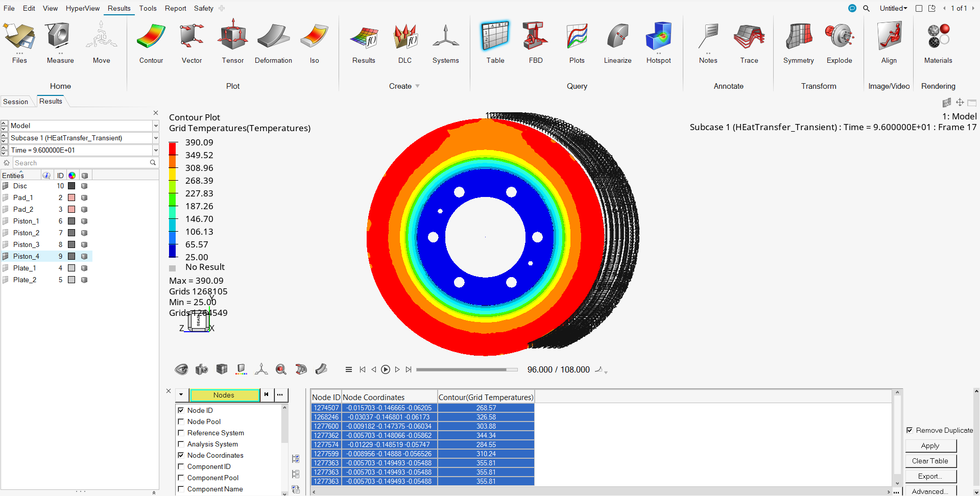Click the Apply button
The width and height of the screenshot is (980, 496).
[x=930, y=445]
